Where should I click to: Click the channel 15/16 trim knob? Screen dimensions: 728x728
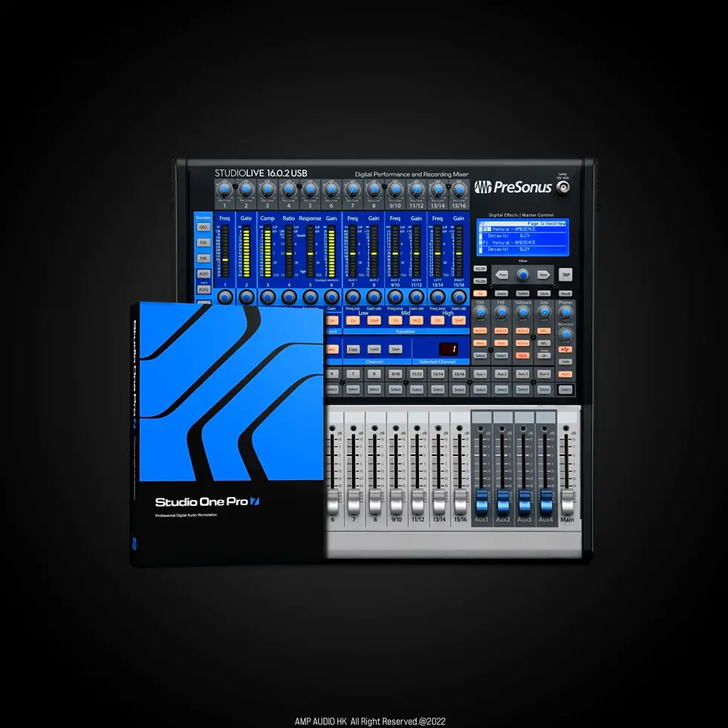tap(459, 189)
